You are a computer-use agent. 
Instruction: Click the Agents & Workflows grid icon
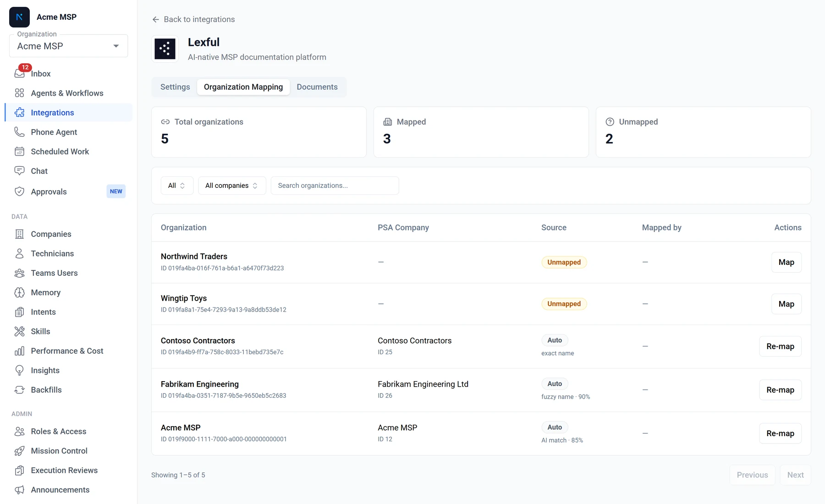coord(19,93)
